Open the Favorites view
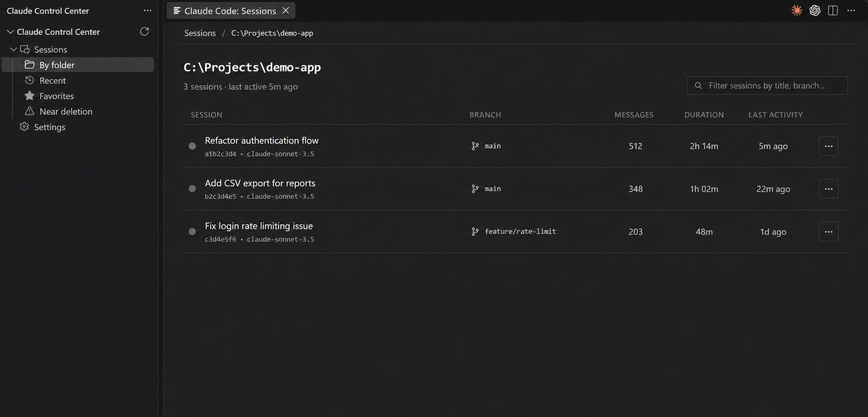The image size is (868, 417). [57, 96]
